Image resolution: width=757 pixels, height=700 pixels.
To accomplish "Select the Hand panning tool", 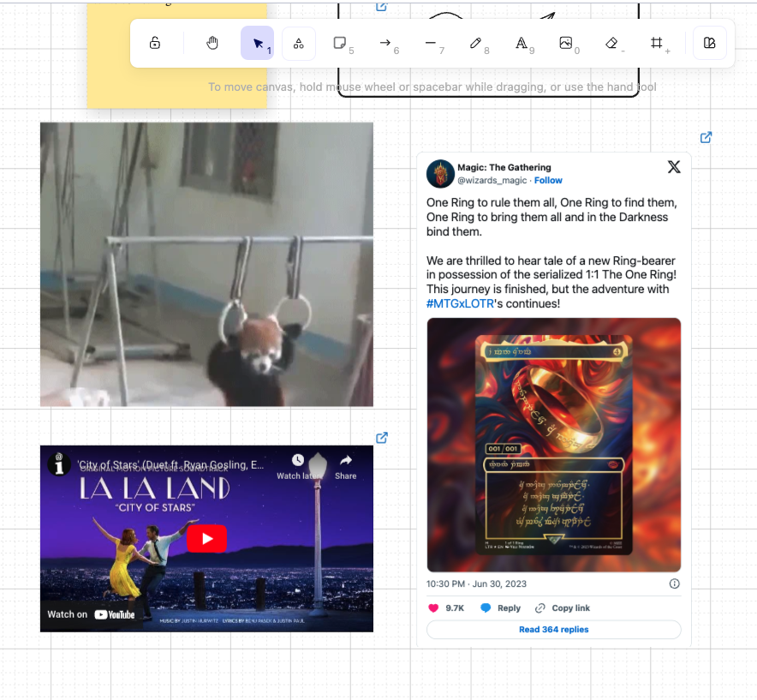I will coord(212,43).
